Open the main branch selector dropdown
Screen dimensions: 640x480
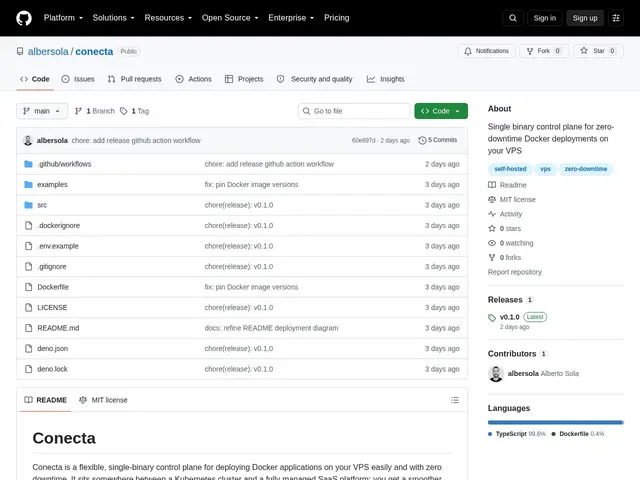tap(42, 111)
